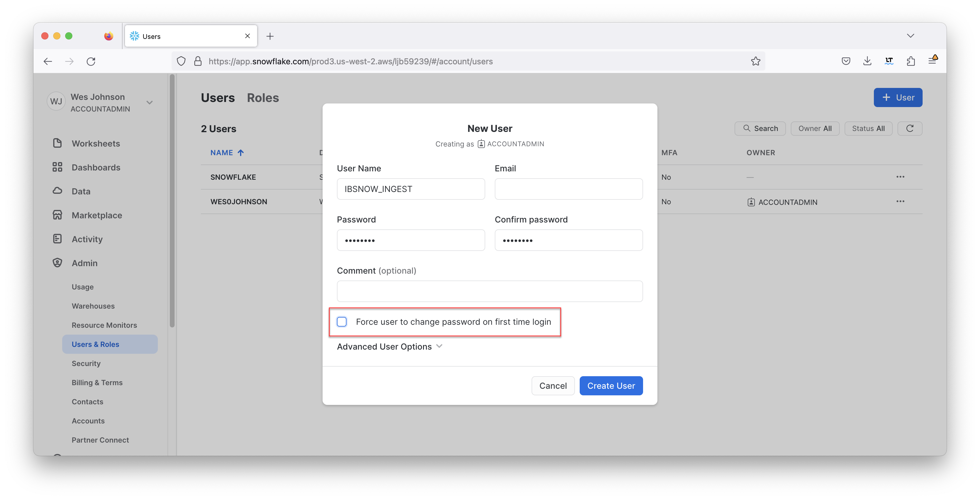Expand the Wes Johnson account switcher
The width and height of the screenshot is (980, 500).
149,102
